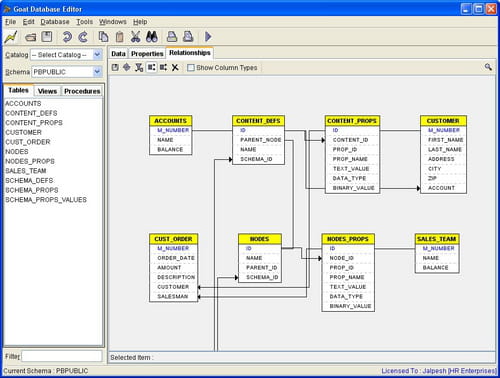Click the copy pages icon
The height and width of the screenshot is (378, 500).
[x=103, y=37]
